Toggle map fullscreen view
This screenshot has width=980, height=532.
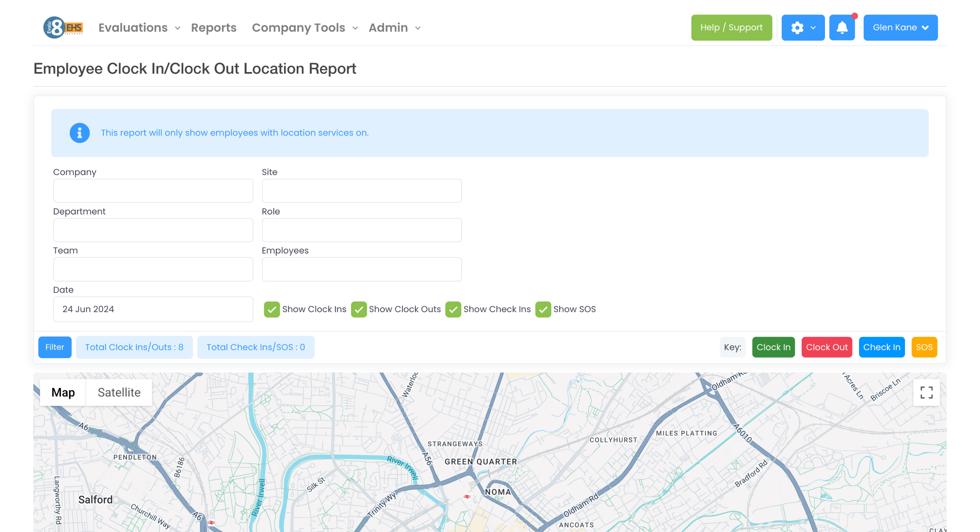926,392
